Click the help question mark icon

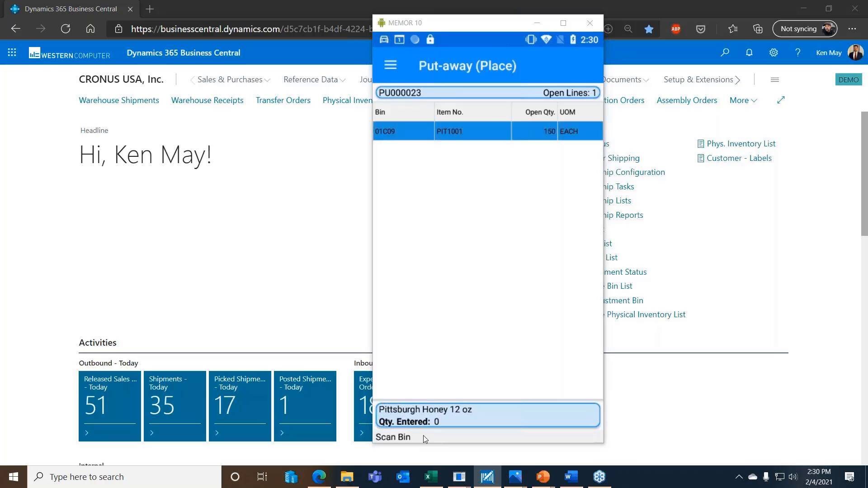[x=797, y=52]
